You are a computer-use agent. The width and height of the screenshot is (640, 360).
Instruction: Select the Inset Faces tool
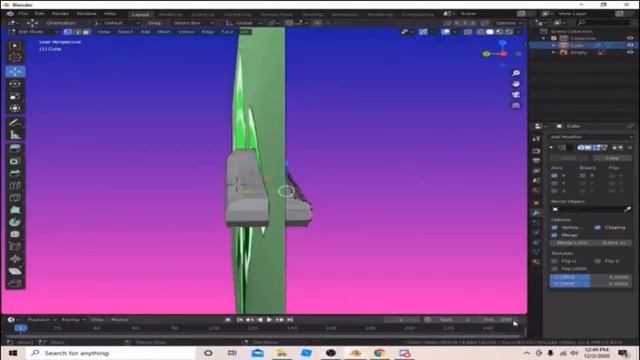(x=15, y=161)
